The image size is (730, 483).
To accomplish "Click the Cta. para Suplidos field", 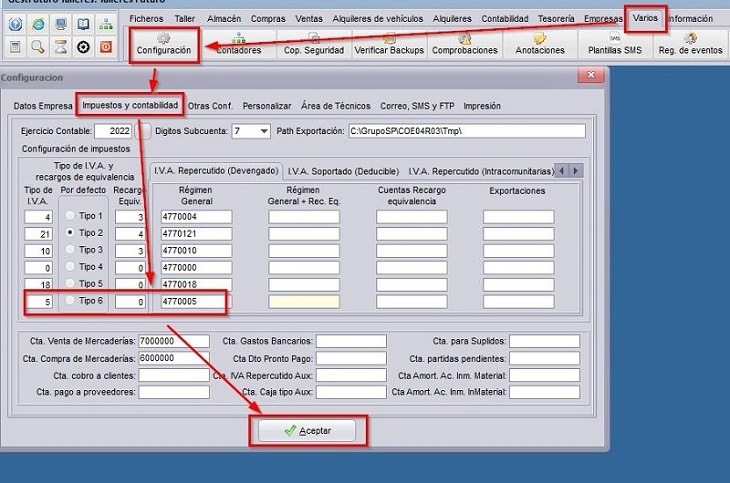I will pos(544,341).
